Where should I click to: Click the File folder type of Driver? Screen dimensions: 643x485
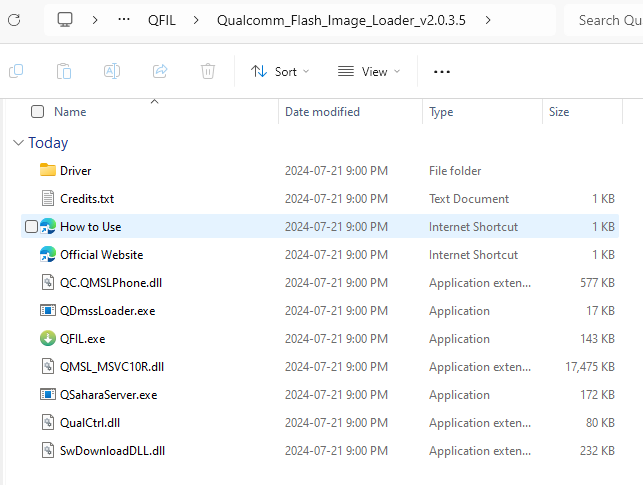tap(455, 171)
